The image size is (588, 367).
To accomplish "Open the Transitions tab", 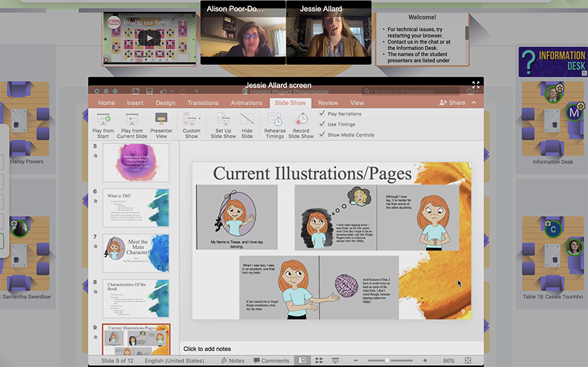I will [203, 102].
